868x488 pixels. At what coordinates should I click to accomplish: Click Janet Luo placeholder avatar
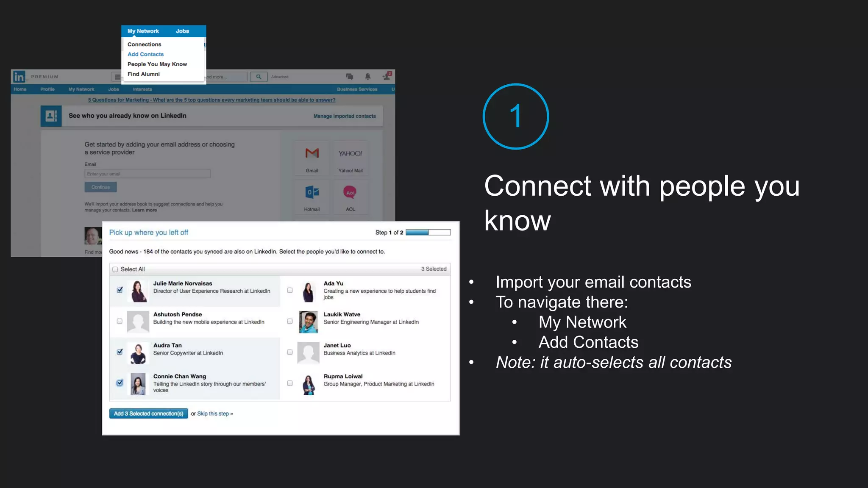click(309, 353)
